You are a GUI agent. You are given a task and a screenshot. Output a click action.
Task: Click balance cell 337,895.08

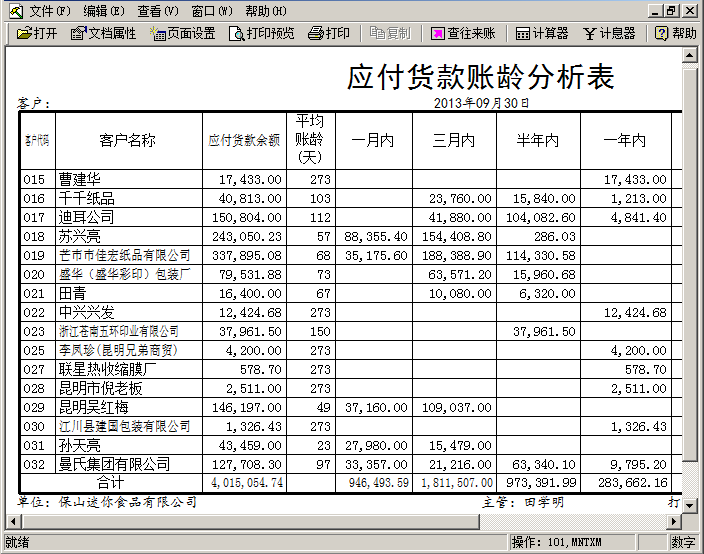pos(246,255)
